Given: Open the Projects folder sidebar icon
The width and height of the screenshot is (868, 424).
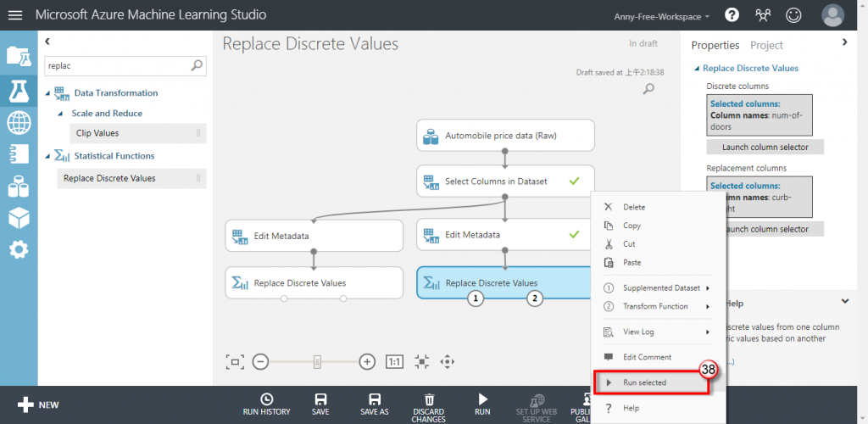Looking at the screenshot, I should click(x=19, y=57).
